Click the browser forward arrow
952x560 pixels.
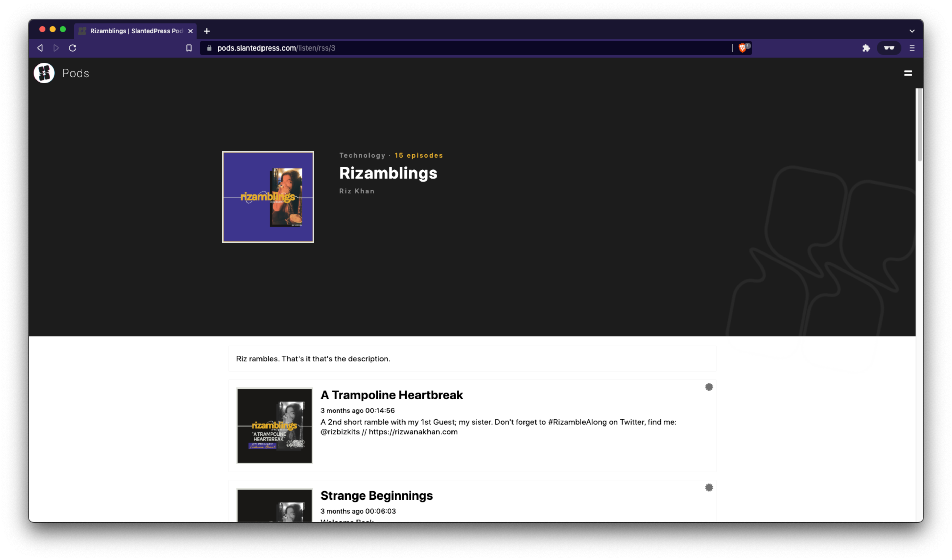pyautogui.click(x=56, y=48)
